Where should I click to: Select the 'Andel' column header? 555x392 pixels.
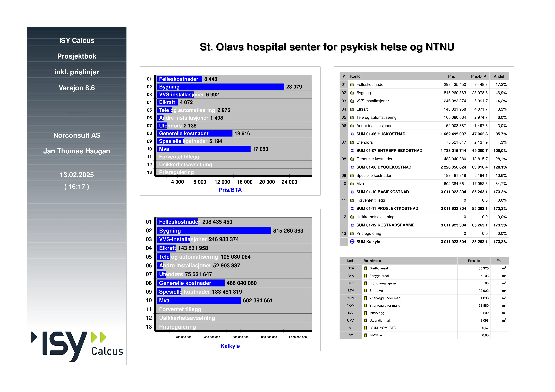[499, 76]
